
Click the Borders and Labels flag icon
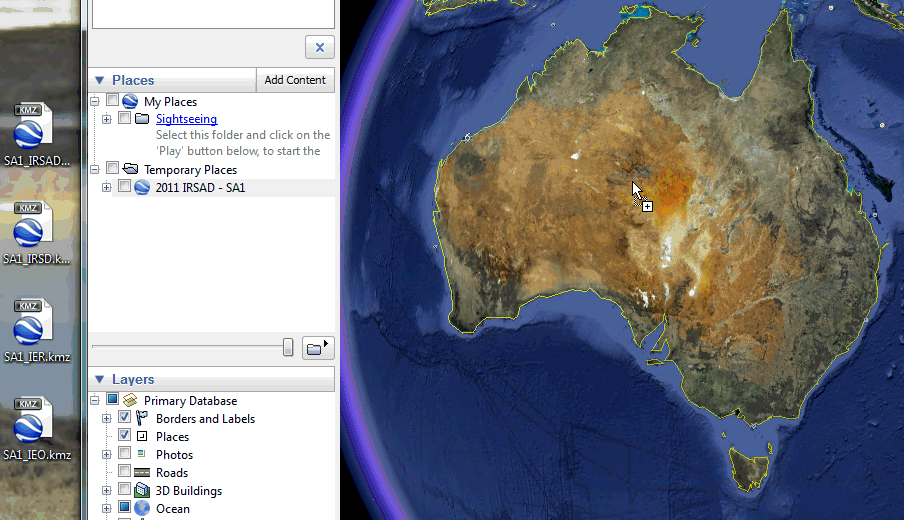pos(141,418)
